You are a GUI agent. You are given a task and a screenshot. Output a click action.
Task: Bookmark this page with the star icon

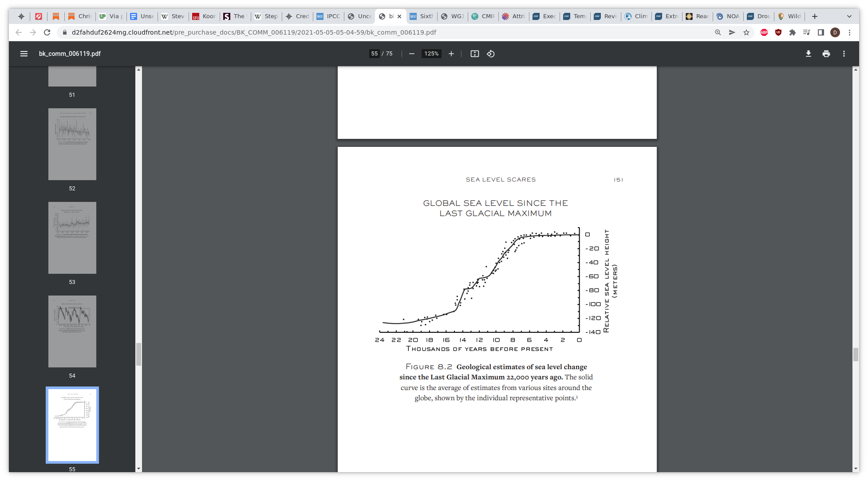[746, 32]
